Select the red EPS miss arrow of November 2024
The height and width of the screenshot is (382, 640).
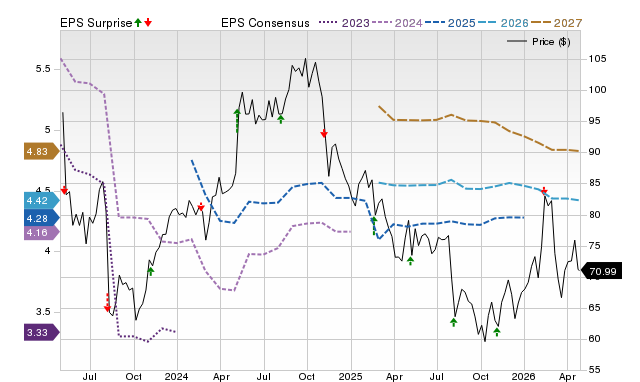324,133
